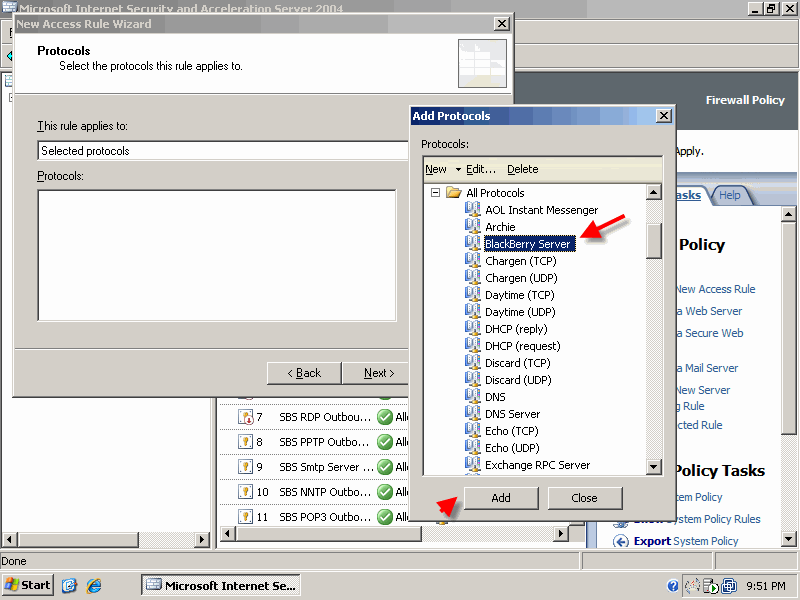Close the Add Protocols dialog with X
Viewport: 800px width, 600px height.
tap(663, 116)
